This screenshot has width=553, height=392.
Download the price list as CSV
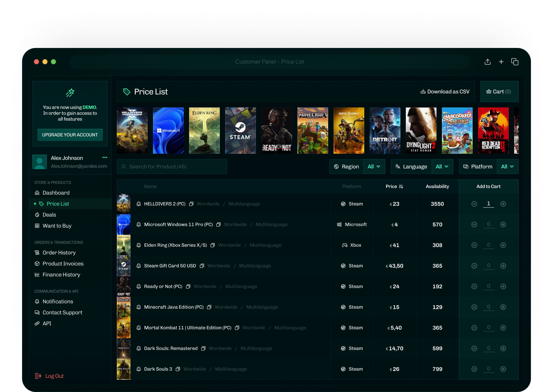click(x=445, y=92)
